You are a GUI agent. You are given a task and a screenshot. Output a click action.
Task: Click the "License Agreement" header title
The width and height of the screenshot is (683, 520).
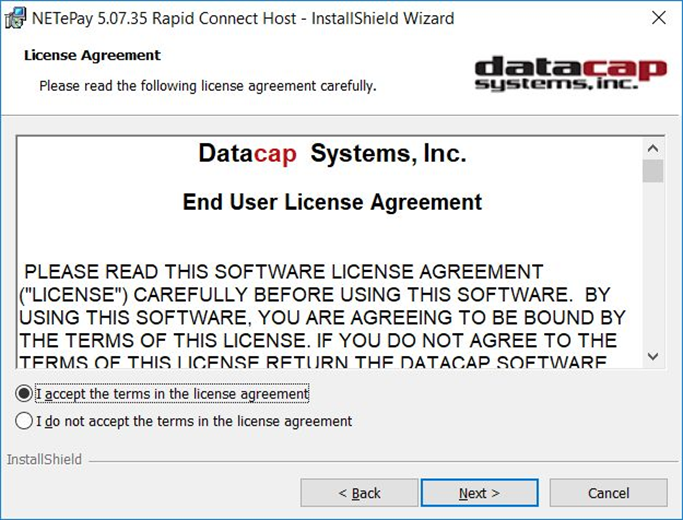point(92,55)
